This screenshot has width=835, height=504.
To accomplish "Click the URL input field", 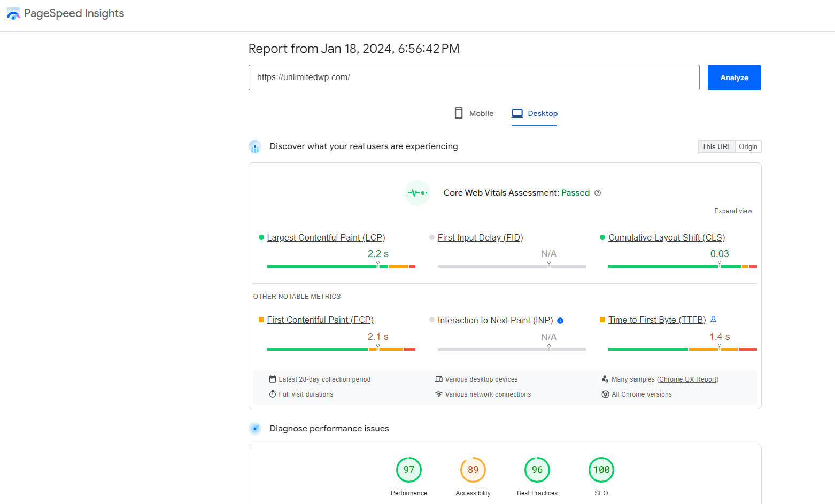I will point(474,77).
